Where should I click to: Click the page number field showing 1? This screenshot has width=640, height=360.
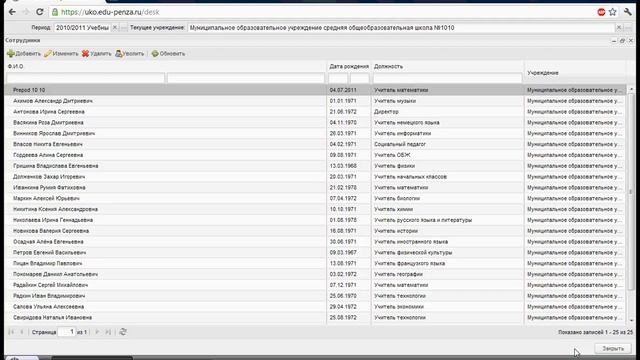[67, 332]
